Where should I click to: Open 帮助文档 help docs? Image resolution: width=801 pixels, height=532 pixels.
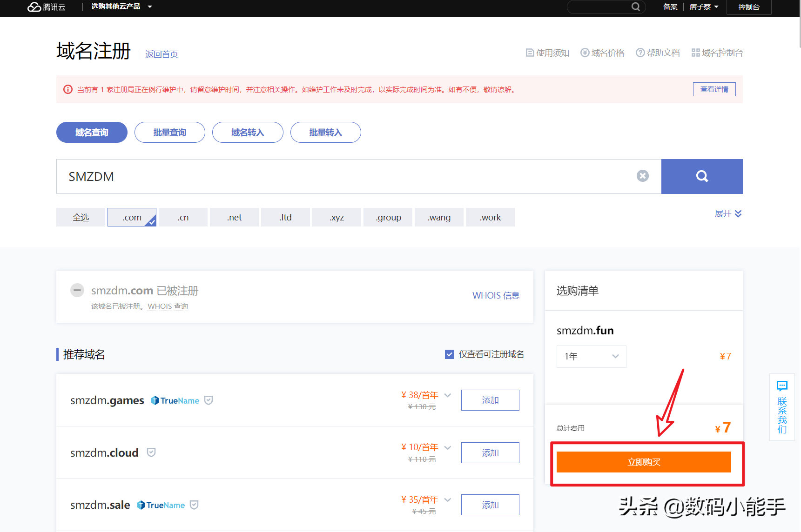[x=658, y=53]
